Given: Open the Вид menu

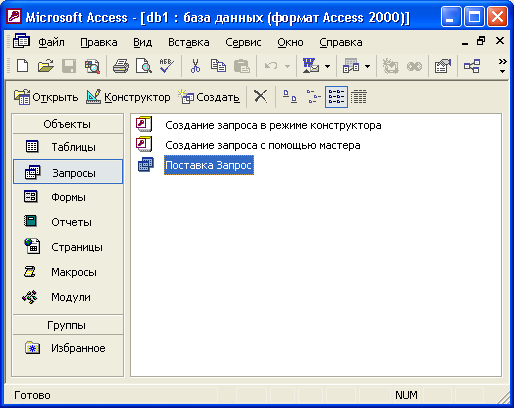Looking at the screenshot, I should pos(143,42).
